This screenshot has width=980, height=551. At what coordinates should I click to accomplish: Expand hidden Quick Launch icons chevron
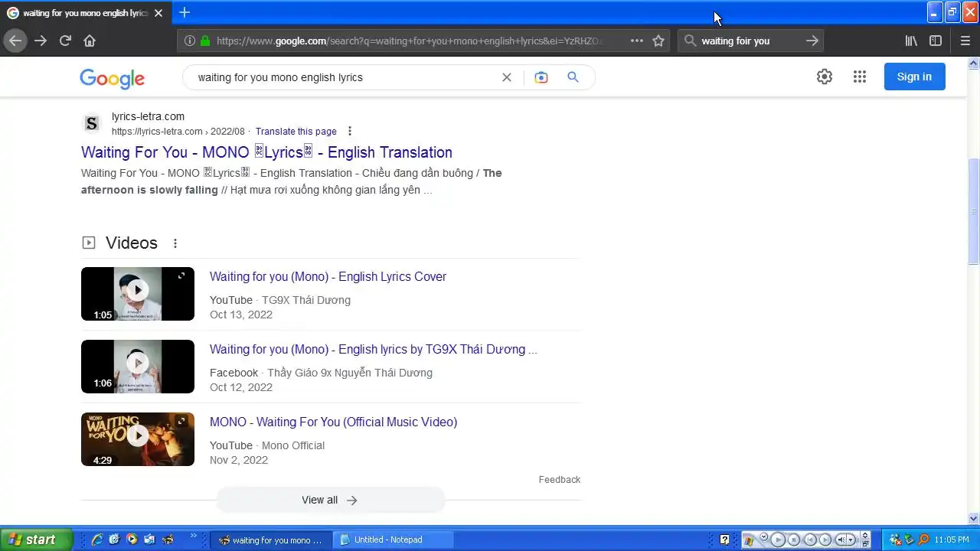(x=193, y=536)
